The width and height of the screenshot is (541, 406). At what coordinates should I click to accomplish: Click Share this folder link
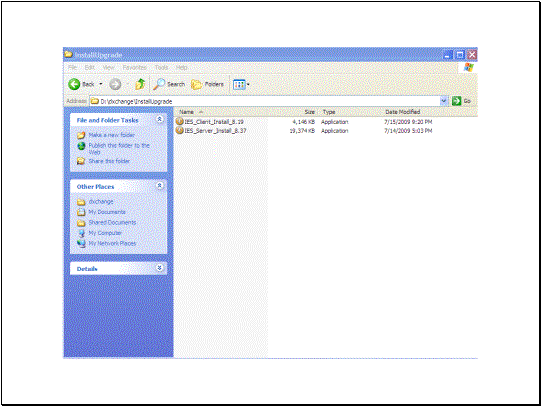pos(109,161)
